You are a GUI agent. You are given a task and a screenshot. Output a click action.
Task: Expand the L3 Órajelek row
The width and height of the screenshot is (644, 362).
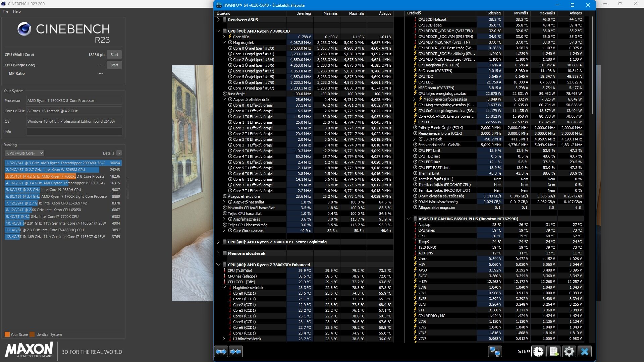(x=414, y=139)
